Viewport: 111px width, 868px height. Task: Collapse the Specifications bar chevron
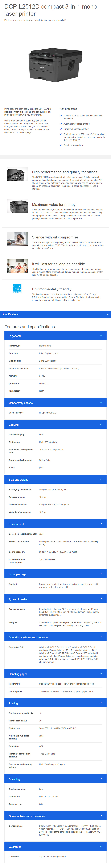[x=108, y=314]
